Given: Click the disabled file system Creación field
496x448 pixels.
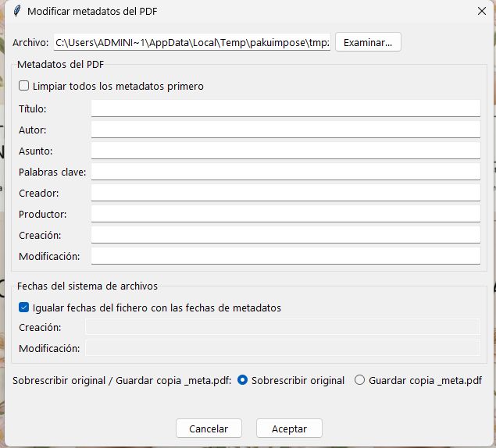Looking at the screenshot, I should point(283,327).
